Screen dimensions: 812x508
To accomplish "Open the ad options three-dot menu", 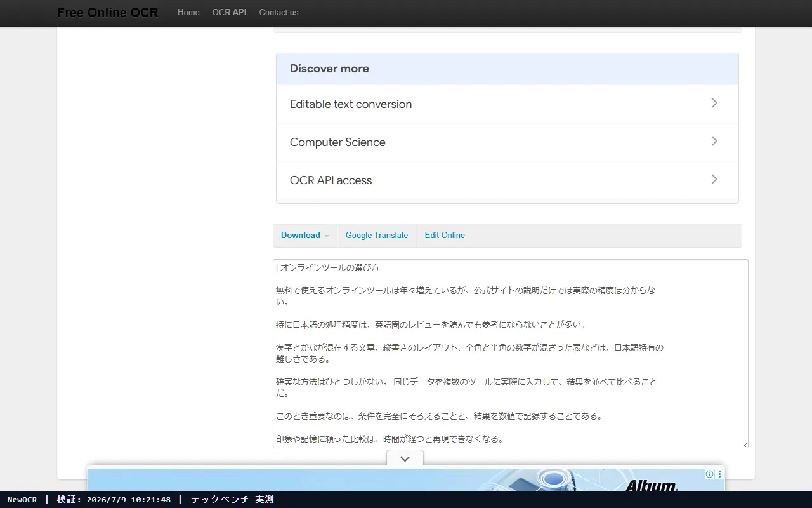I will 719,474.
